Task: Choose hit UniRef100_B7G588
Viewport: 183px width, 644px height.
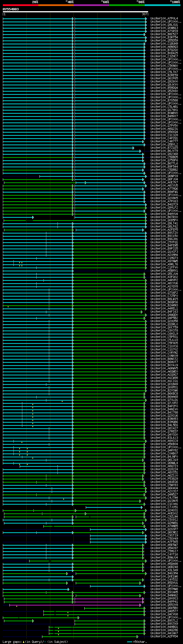Action: (x=164, y=101)
